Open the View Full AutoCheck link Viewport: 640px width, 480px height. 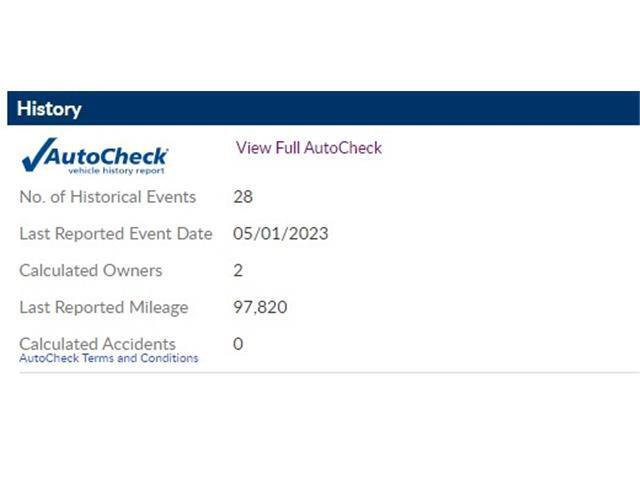pos(309,148)
